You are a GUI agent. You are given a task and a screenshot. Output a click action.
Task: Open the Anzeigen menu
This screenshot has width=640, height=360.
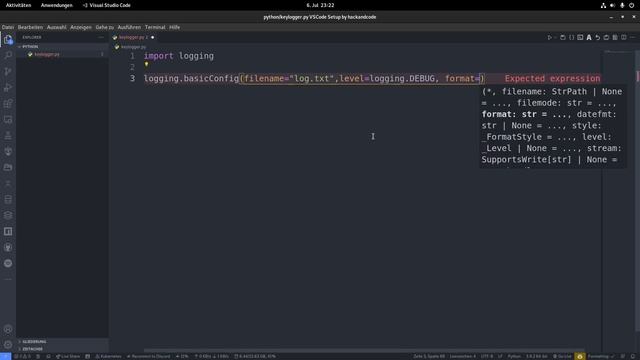click(x=81, y=27)
